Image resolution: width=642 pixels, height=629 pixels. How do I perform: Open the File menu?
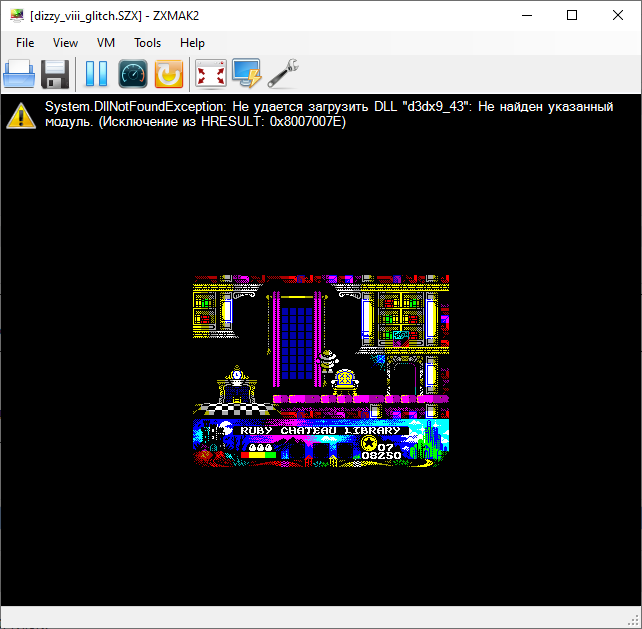[25, 43]
